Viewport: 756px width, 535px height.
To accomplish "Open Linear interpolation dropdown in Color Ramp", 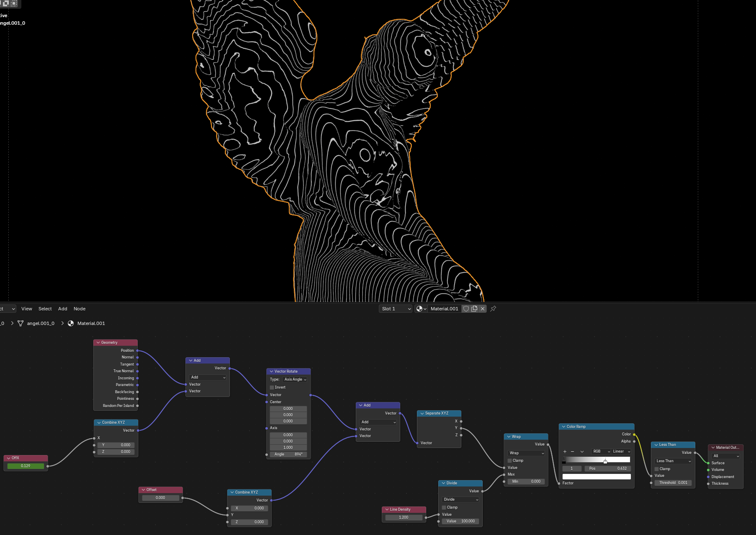I will 621,451.
